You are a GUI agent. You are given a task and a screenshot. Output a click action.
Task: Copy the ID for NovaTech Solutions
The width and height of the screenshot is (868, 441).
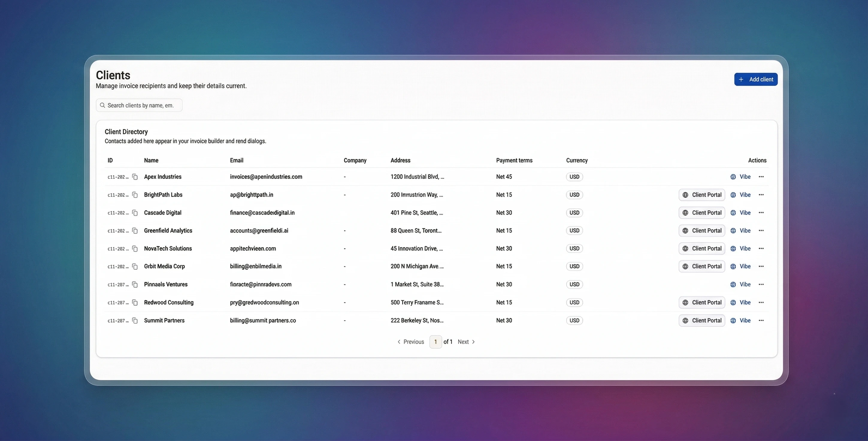click(x=135, y=249)
